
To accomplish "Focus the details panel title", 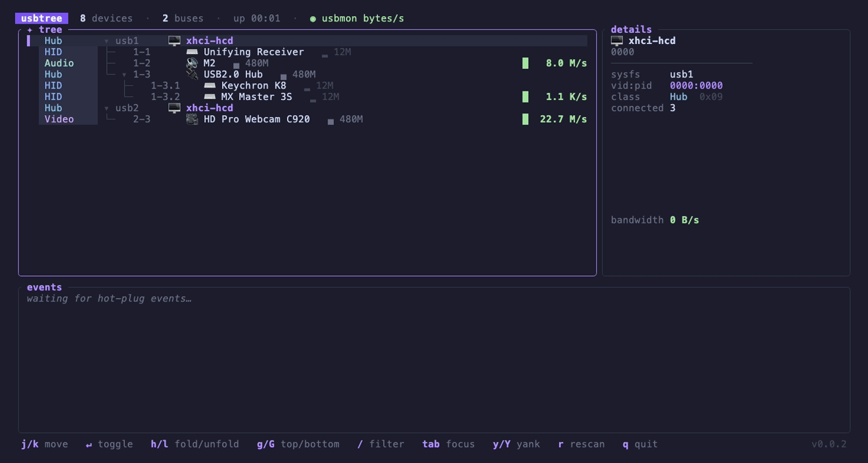I will 631,30.
